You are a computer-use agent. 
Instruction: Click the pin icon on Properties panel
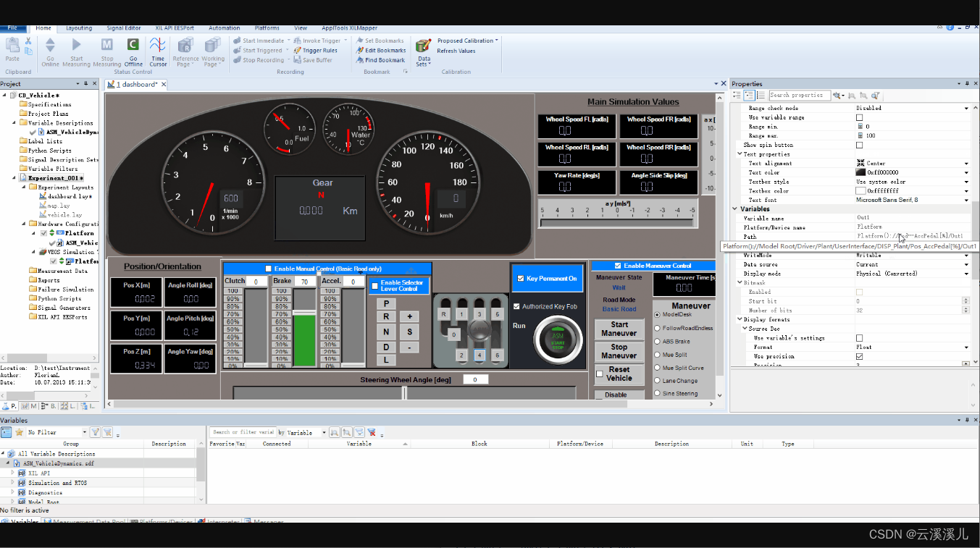coord(966,84)
